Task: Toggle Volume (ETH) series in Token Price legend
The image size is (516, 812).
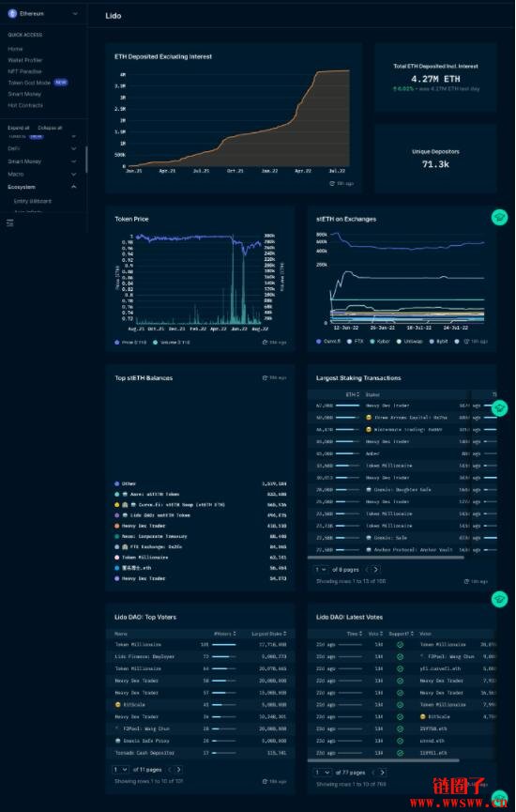Action: tap(171, 343)
